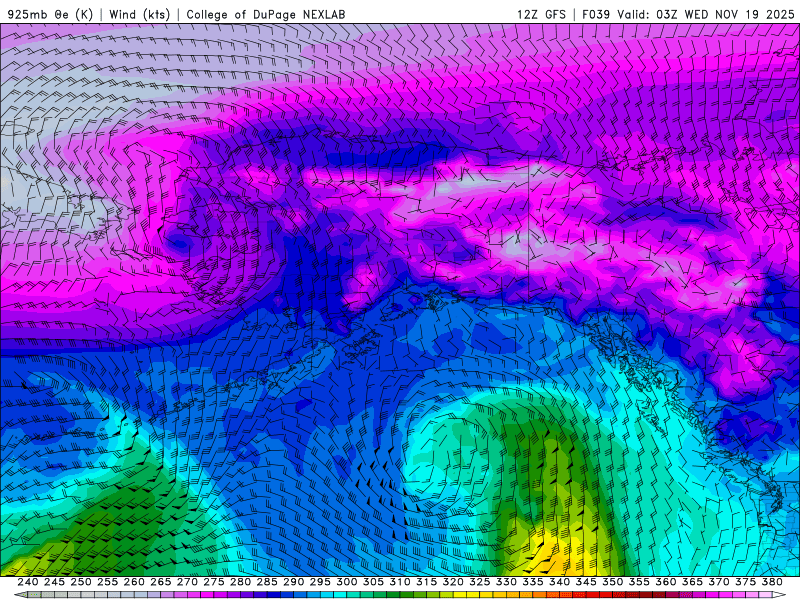Click the 335 value on the color scale
Viewport: 800px width, 600px height.
(533, 582)
